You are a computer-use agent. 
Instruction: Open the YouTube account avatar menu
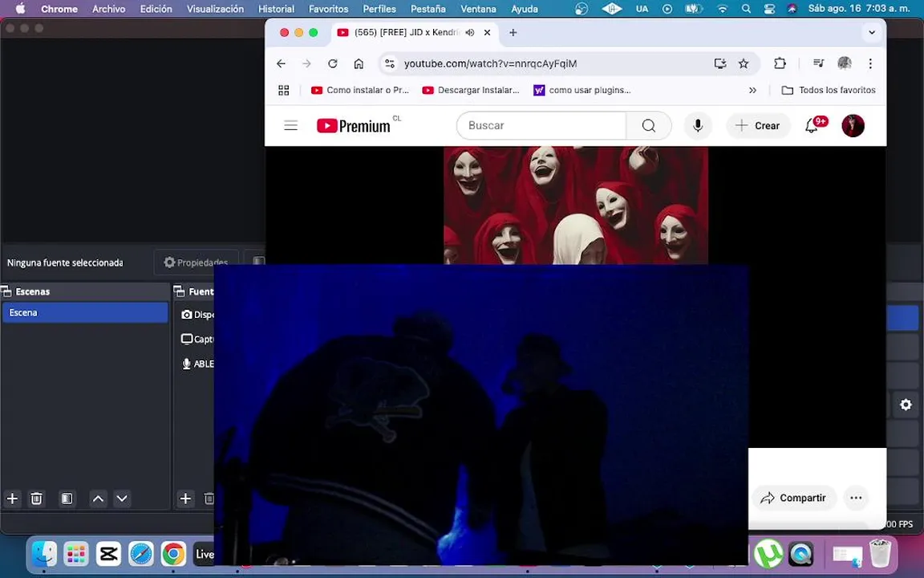click(x=853, y=125)
